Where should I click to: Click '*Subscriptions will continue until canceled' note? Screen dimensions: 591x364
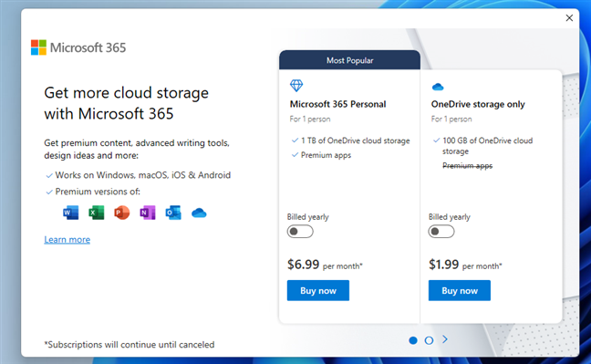130,344
